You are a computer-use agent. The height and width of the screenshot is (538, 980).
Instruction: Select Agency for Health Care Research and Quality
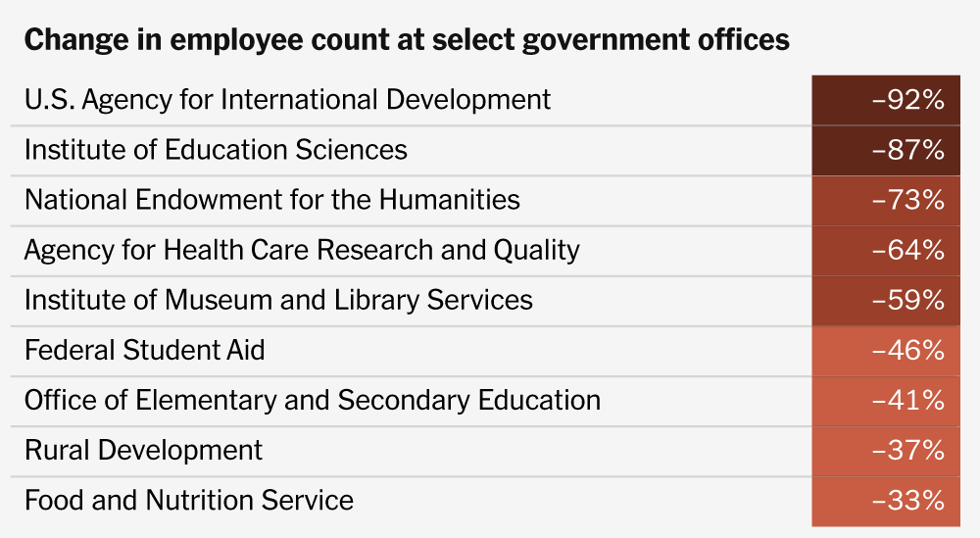pos(302,250)
